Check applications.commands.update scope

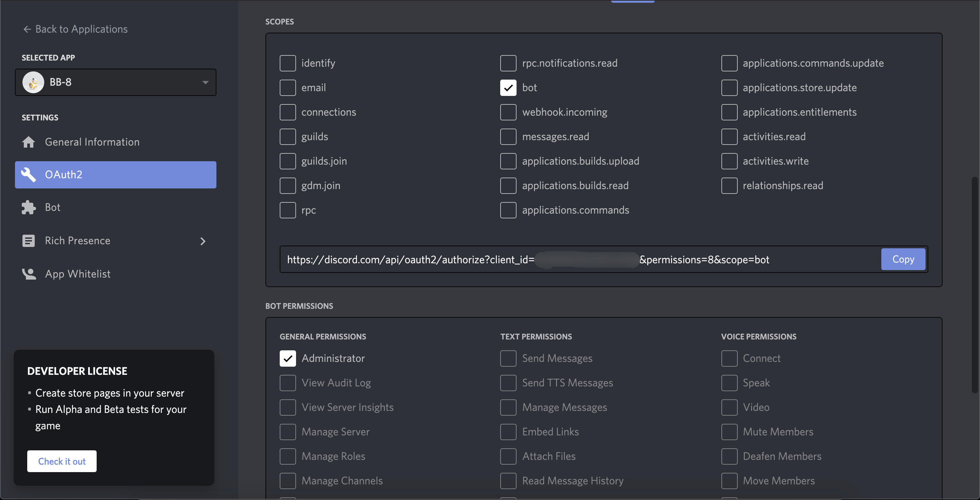[x=729, y=63]
